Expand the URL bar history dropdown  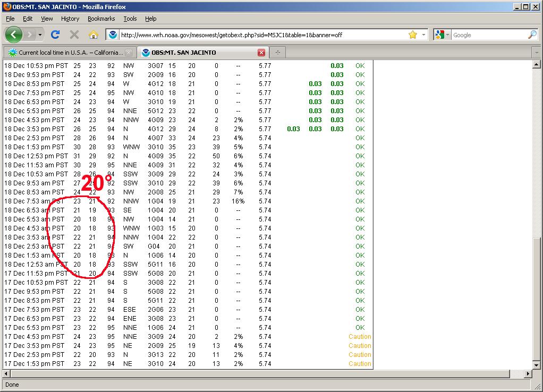pos(423,35)
